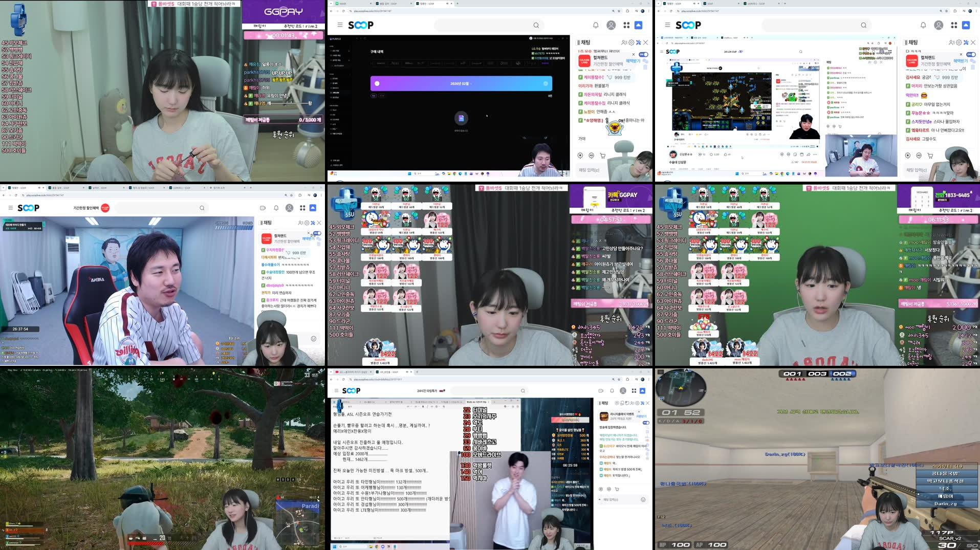Screen dimensions: 980x550
Task: Open the SOOP hamburger navigation menu
Action: point(340,25)
